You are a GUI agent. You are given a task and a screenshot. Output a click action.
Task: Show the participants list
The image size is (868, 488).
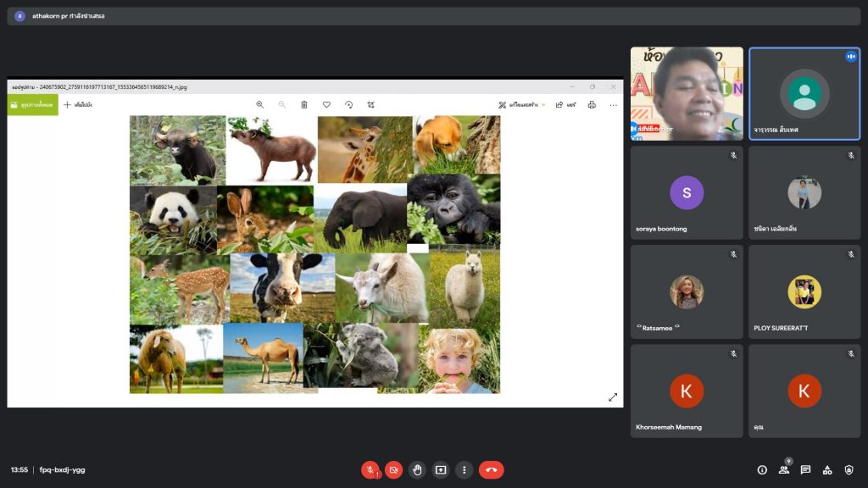784,469
